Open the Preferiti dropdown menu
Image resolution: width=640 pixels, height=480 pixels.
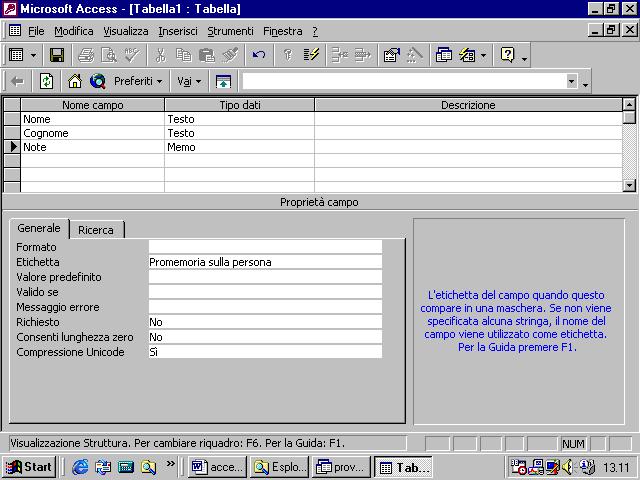point(138,81)
